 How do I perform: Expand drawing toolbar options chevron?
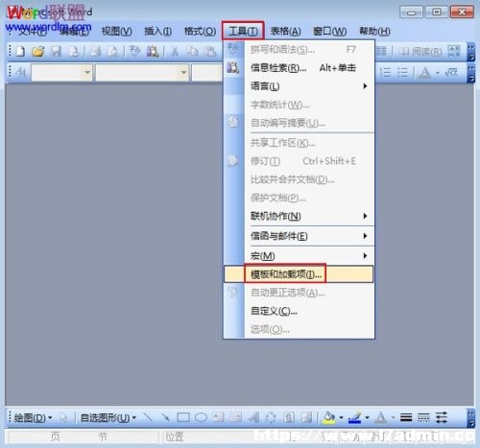[x=470, y=418]
